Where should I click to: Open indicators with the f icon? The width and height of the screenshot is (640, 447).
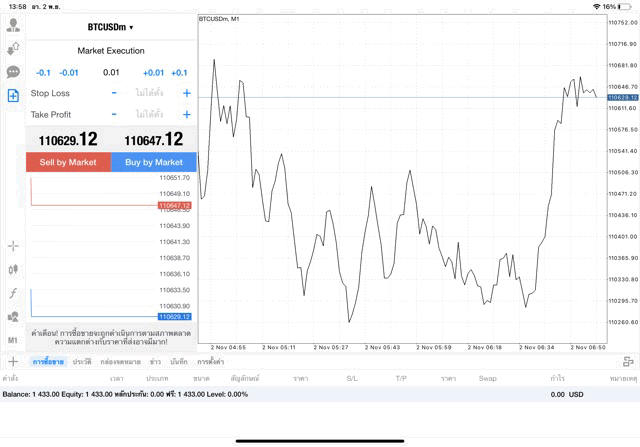click(x=13, y=293)
